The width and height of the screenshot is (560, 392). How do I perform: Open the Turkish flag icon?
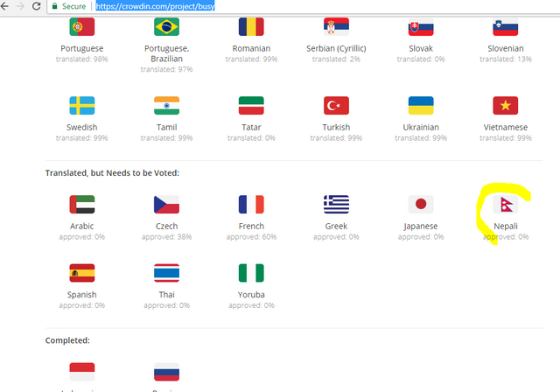[x=336, y=105]
